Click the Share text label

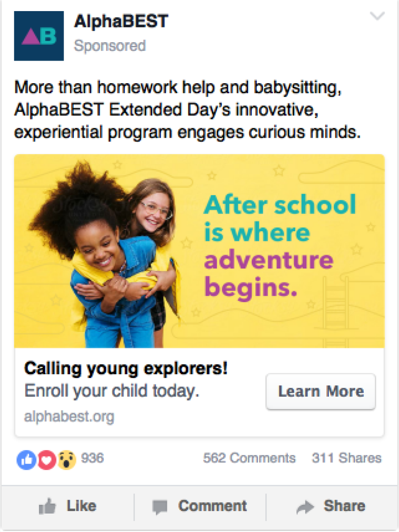coord(344,506)
